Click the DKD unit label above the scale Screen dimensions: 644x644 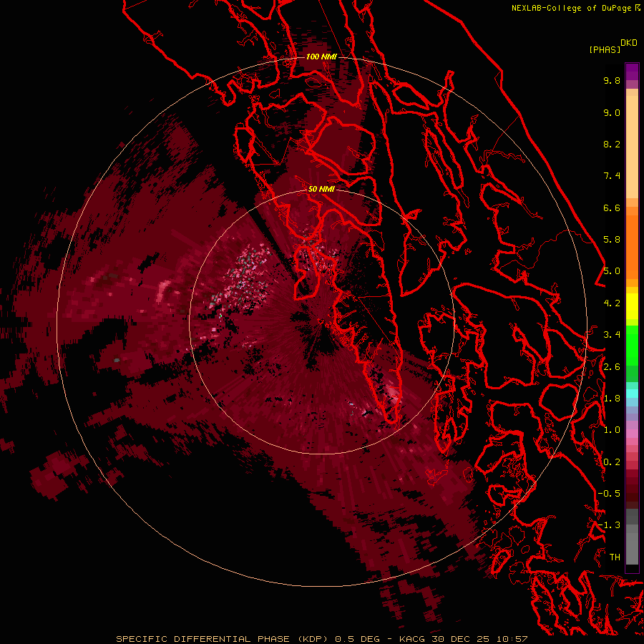(629, 42)
